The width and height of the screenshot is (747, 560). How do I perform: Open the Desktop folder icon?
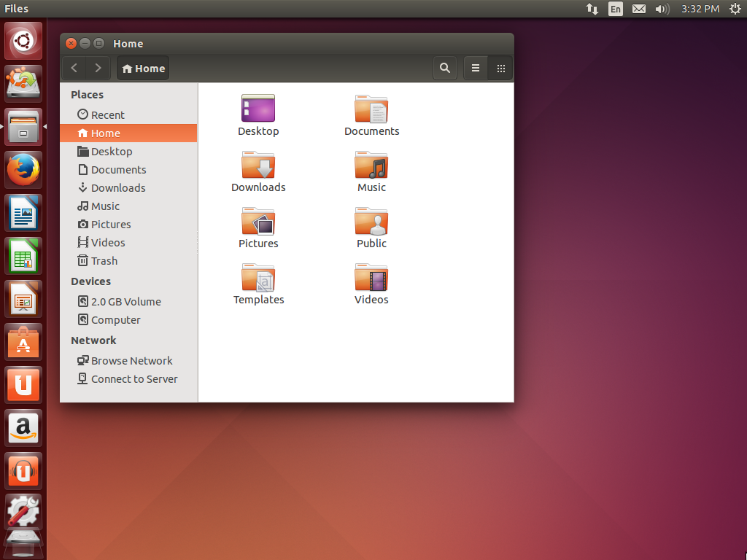click(258, 109)
